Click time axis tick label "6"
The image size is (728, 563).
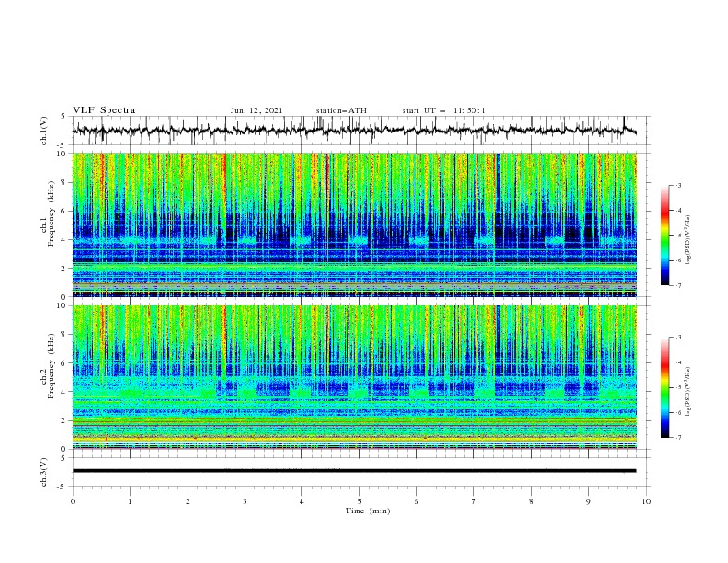[416, 501]
